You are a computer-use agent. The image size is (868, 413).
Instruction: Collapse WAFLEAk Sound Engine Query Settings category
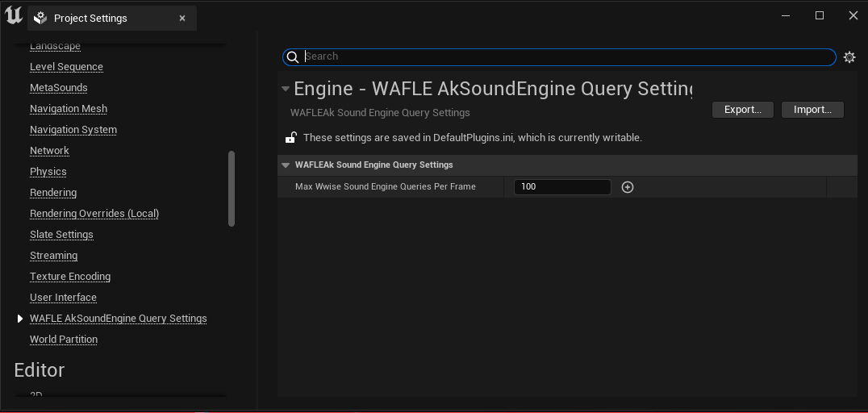click(285, 165)
